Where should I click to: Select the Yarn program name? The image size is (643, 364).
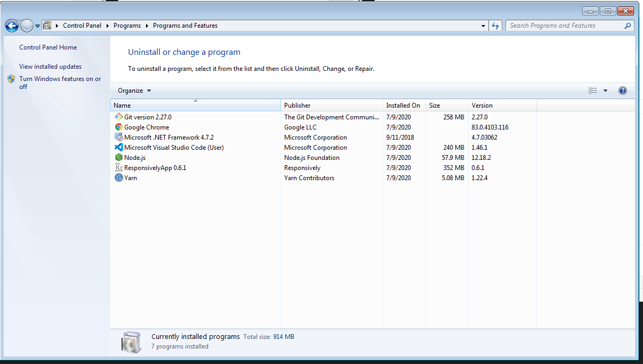(131, 178)
